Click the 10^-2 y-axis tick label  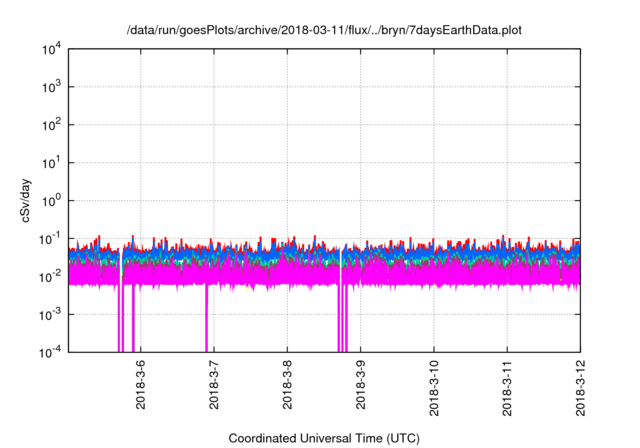[50, 277]
